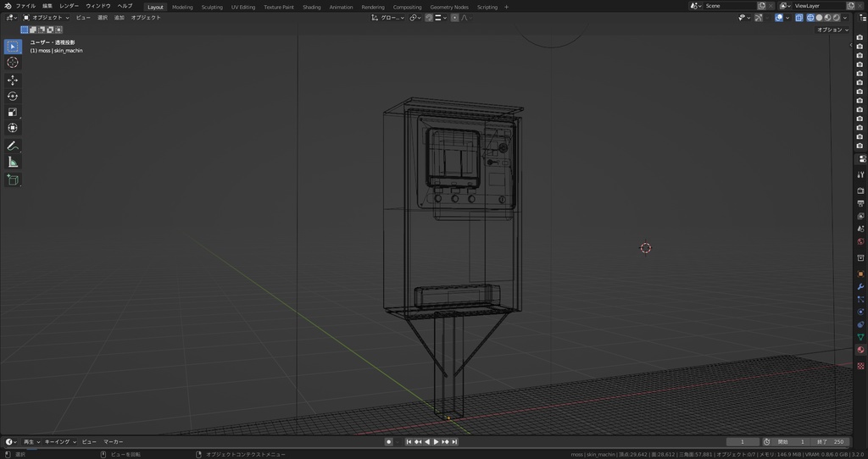Open the Object Data properties tab

tap(860, 337)
